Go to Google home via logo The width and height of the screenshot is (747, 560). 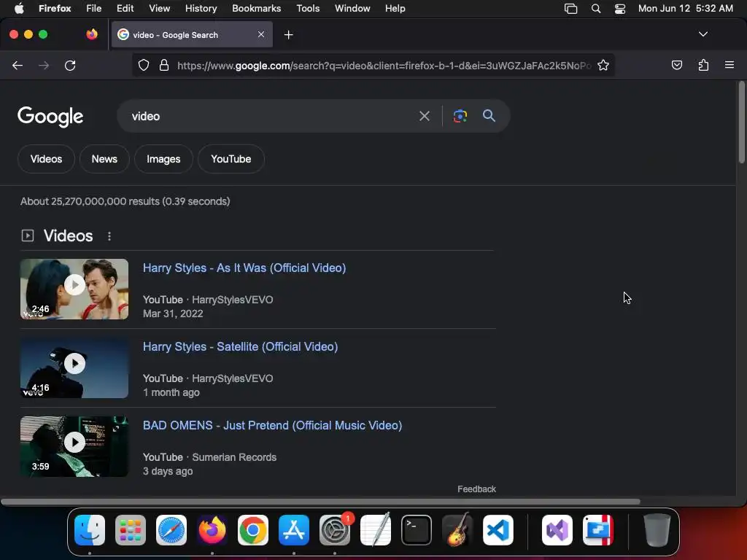pos(50,117)
